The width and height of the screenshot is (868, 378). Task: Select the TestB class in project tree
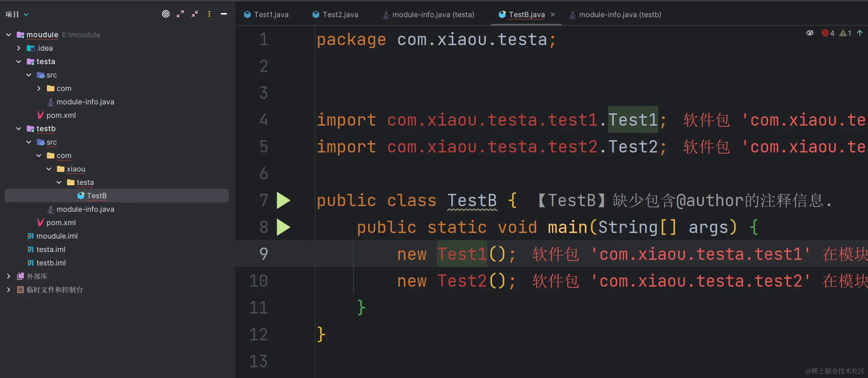coord(117,196)
